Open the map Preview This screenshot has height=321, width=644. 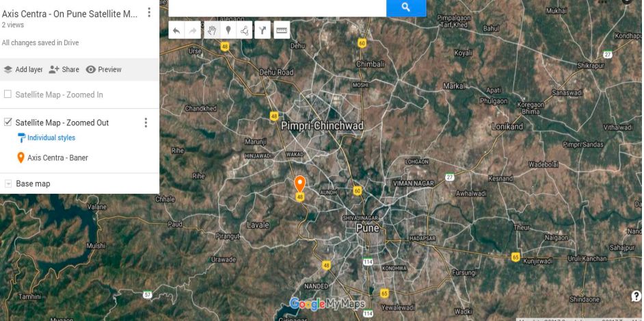[103, 69]
